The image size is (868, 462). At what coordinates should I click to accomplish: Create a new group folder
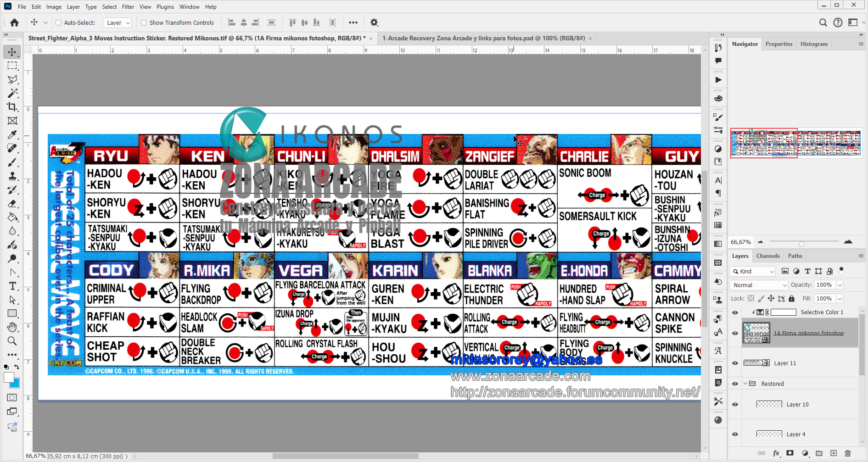tap(819, 453)
